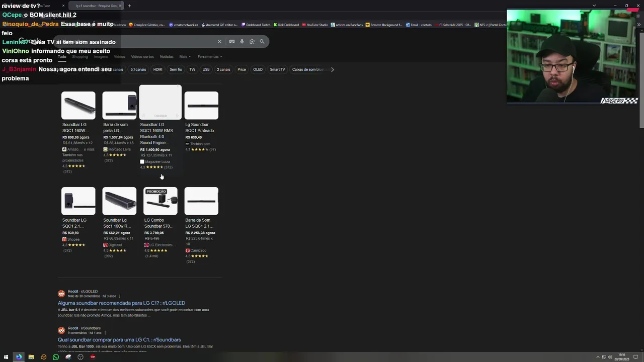The image size is (644, 362).
Task: Select the Tudo results tab
Action: [x=62, y=57]
